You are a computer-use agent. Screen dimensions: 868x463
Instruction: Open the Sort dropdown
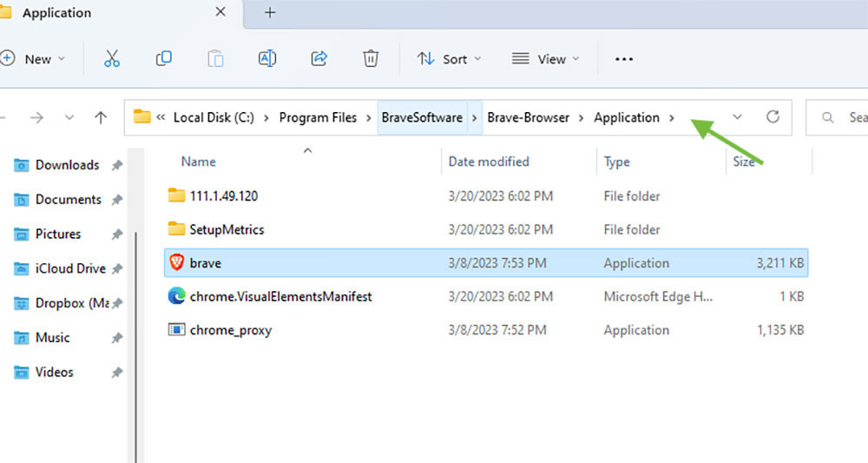pyautogui.click(x=449, y=59)
